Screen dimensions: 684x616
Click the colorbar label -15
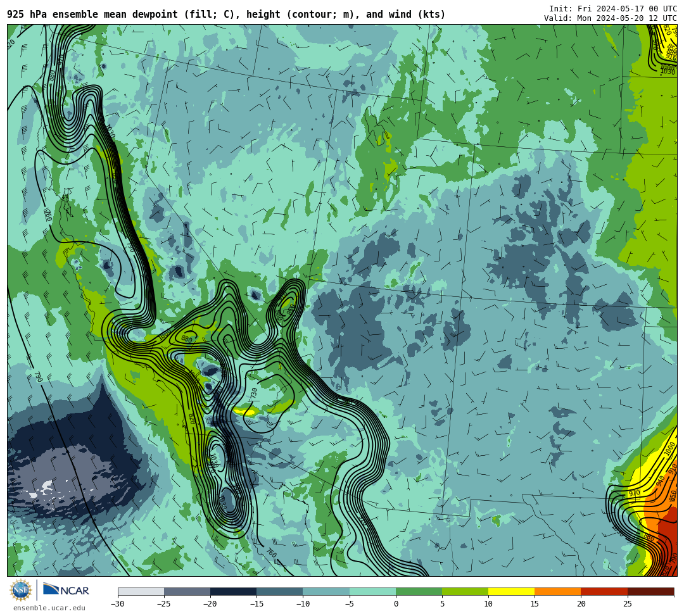256,604
